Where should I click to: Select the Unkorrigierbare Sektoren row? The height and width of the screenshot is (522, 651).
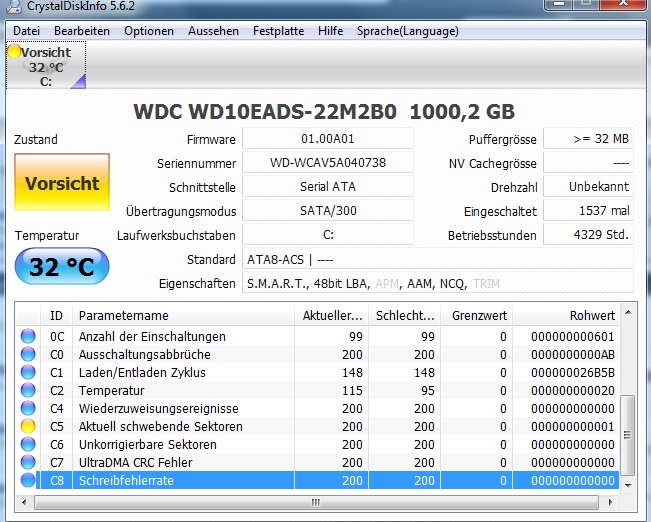(318, 444)
